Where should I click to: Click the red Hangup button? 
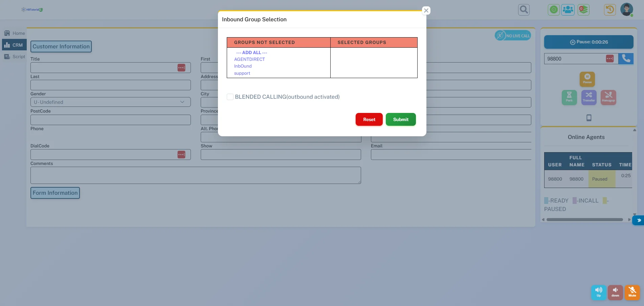(608, 97)
